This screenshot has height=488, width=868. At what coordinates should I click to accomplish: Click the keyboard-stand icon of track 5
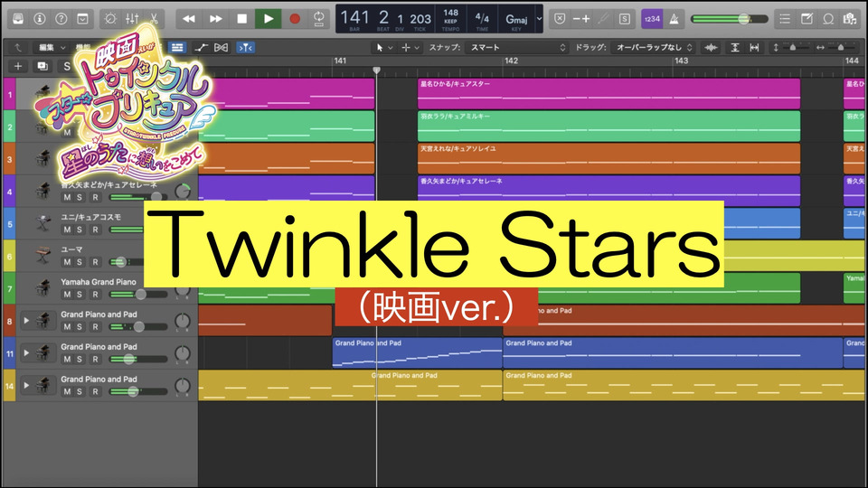pyautogui.click(x=43, y=223)
